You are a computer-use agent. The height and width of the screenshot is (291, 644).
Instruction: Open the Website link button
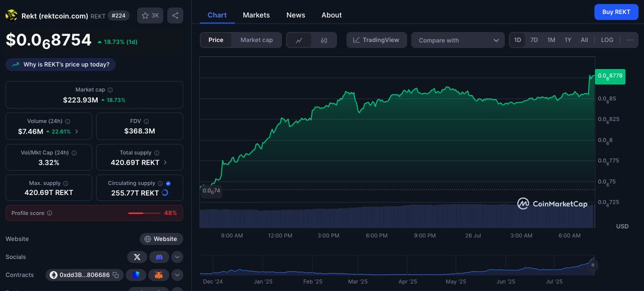pyautogui.click(x=162, y=239)
